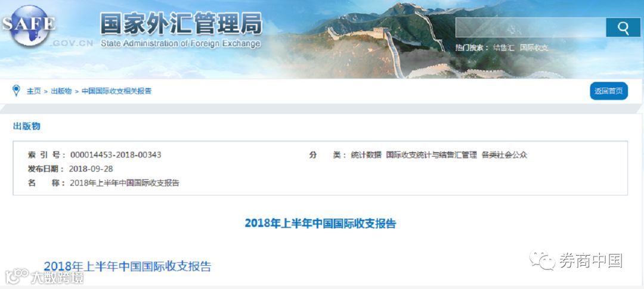Click the 大数跨境 watermark logo
This screenshot has height=289, width=644.
coord(44,277)
